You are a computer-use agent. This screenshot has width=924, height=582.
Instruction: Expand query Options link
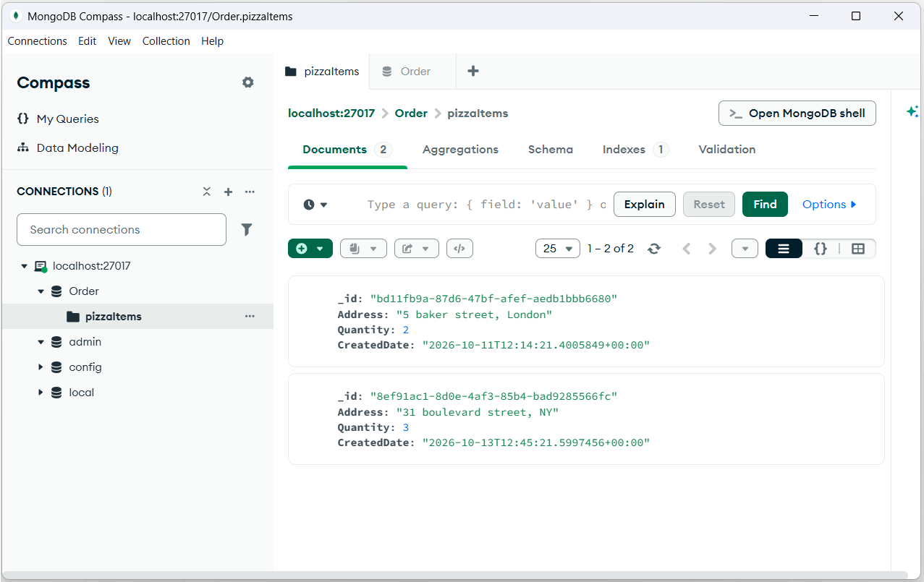(830, 205)
